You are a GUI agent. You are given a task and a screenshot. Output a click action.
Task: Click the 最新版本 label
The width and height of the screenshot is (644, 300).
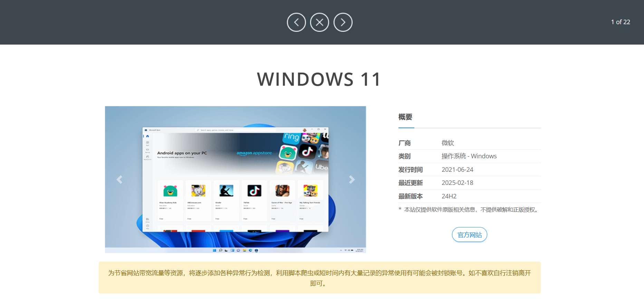[411, 196]
